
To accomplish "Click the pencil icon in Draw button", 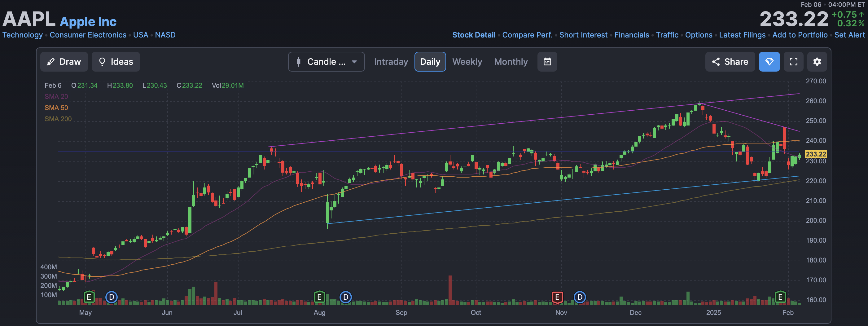I will [51, 62].
